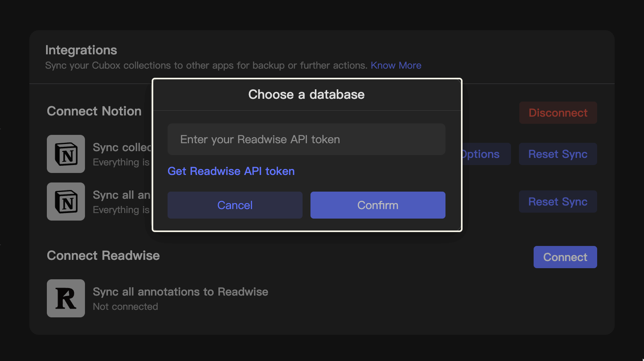The width and height of the screenshot is (644, 361).
Task: Open the Get Readwise API token link
Action: click(x=231, y=171)
